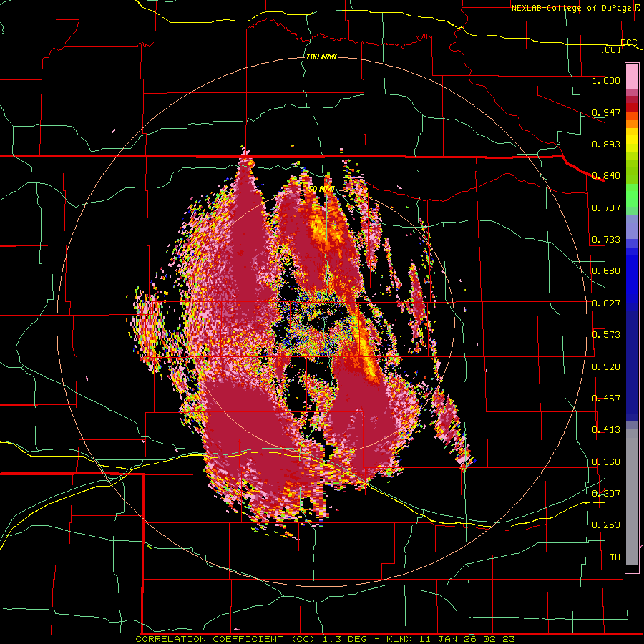This screenshot has width=644, height=644.
Task: Click the 0.307 legend value
Action: click(606, 493)
